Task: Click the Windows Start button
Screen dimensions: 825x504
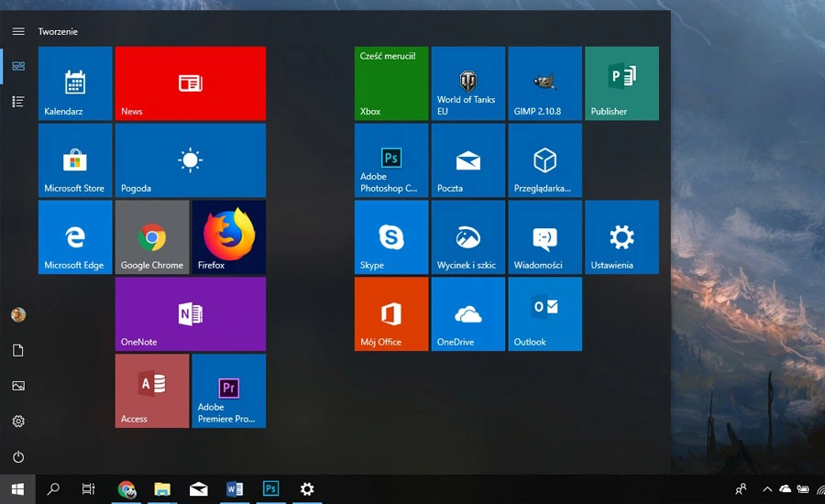Action: [17, 489]
